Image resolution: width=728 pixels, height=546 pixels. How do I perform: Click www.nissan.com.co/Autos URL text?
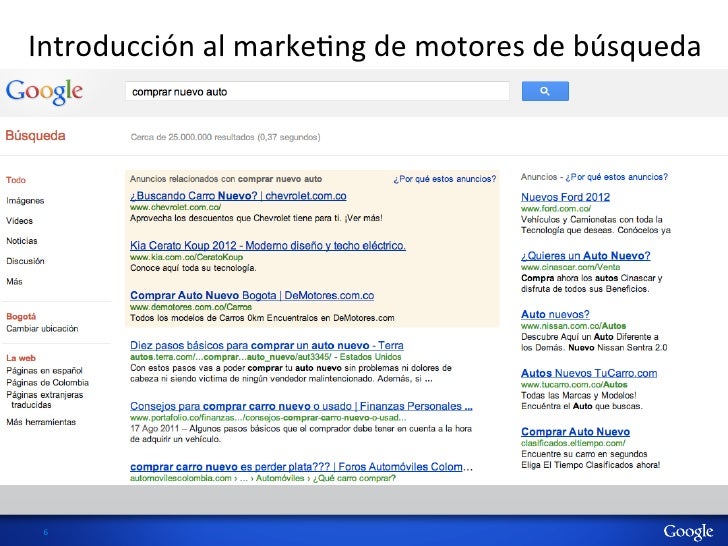click(x=573, y=326)
